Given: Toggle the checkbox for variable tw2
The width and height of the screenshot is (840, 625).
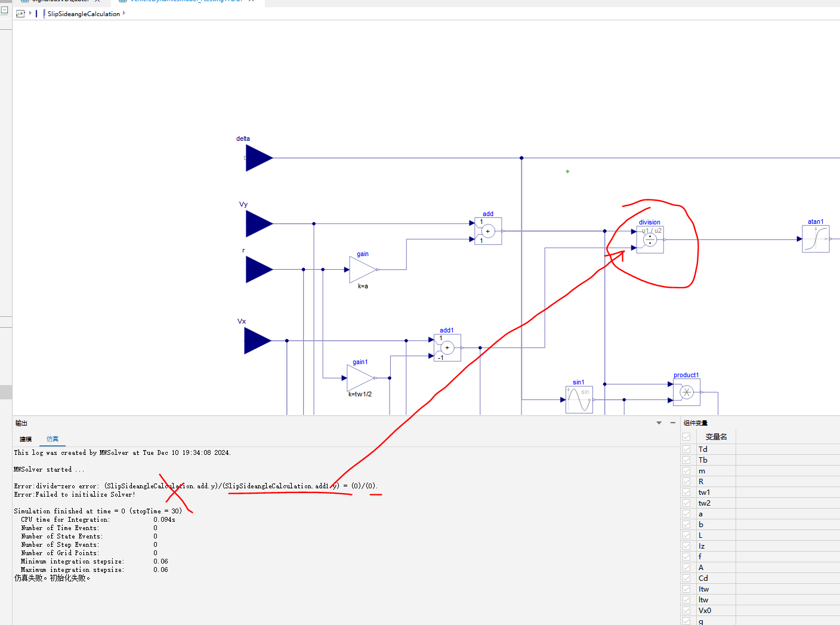Looking at the screenshot, I should tap(687, 503).
